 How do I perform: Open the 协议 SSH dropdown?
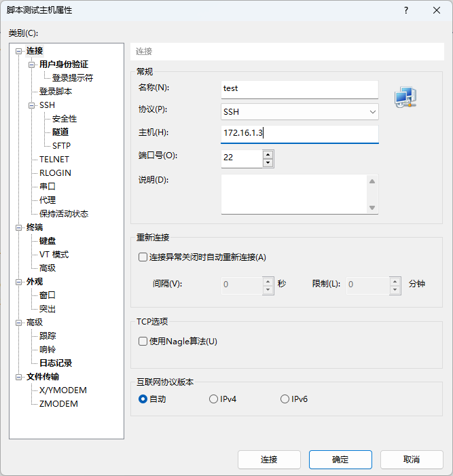coord(300,112)
